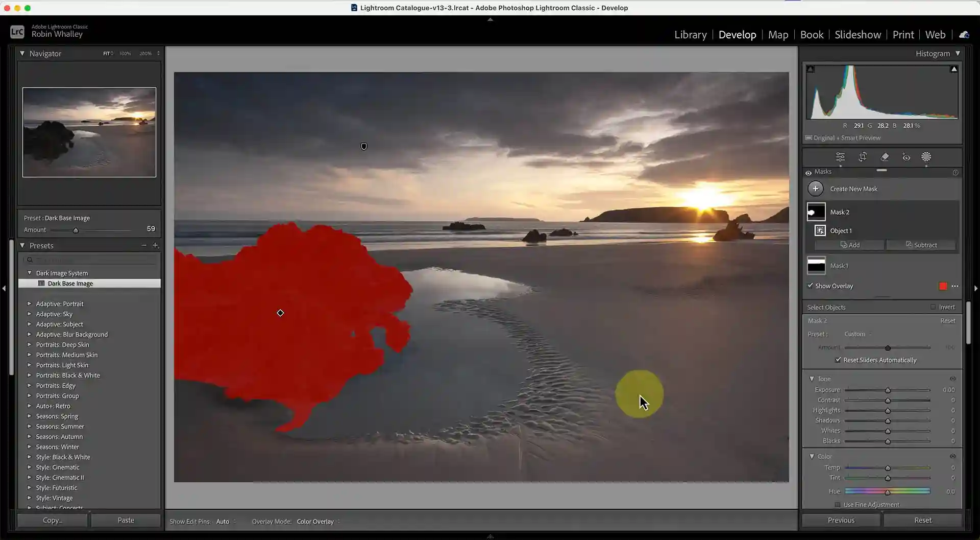Collapse the Dark Image System preset group
This screenshot has width=980, height=540.
30,273
